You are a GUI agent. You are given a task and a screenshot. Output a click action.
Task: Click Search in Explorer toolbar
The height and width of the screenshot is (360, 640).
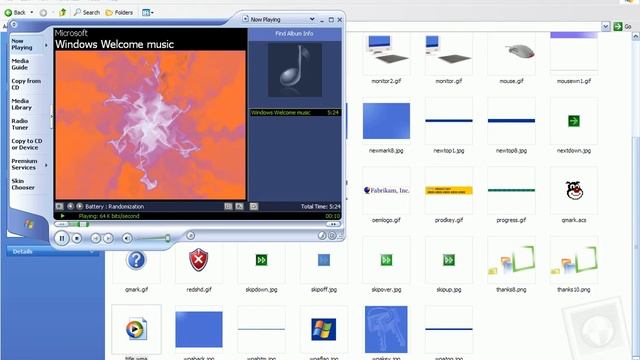click(x=87, y=13)
